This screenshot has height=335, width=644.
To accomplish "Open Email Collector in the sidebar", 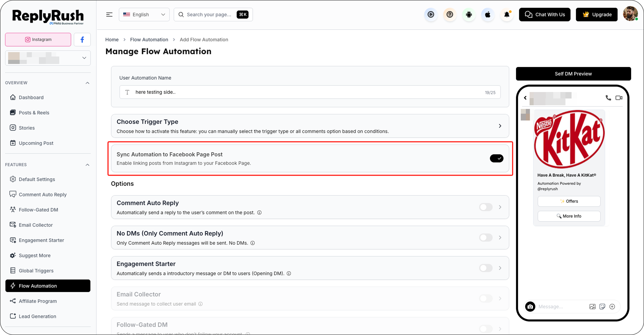I will click(48, 225).
